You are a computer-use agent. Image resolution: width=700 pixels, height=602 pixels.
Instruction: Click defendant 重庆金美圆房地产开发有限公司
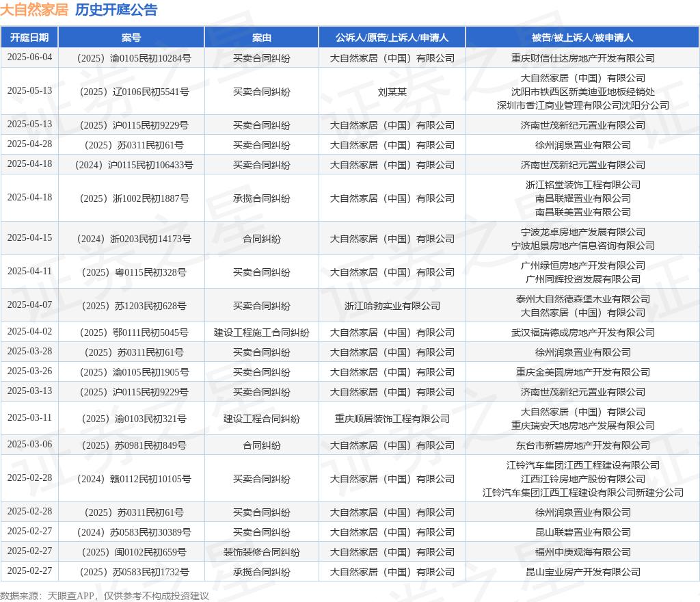pos(582,372)
